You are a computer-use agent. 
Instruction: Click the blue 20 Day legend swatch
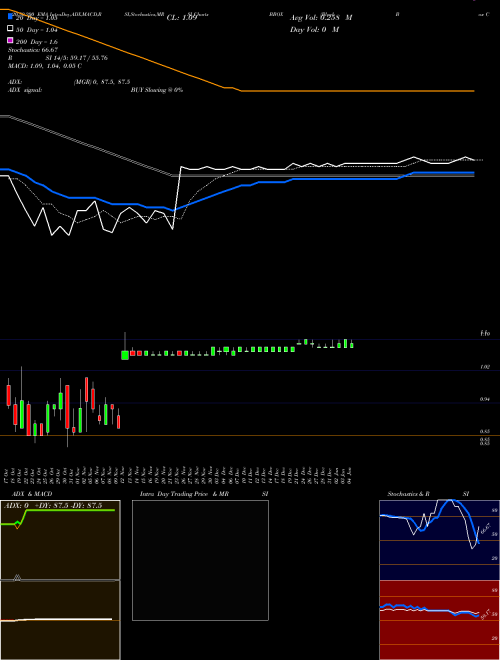(10, 17)
